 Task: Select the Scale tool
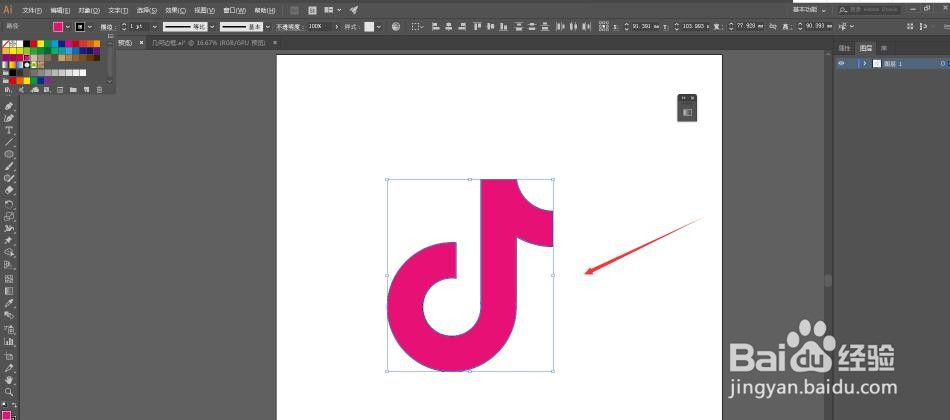pyautogui.click(x=8, y=216)
